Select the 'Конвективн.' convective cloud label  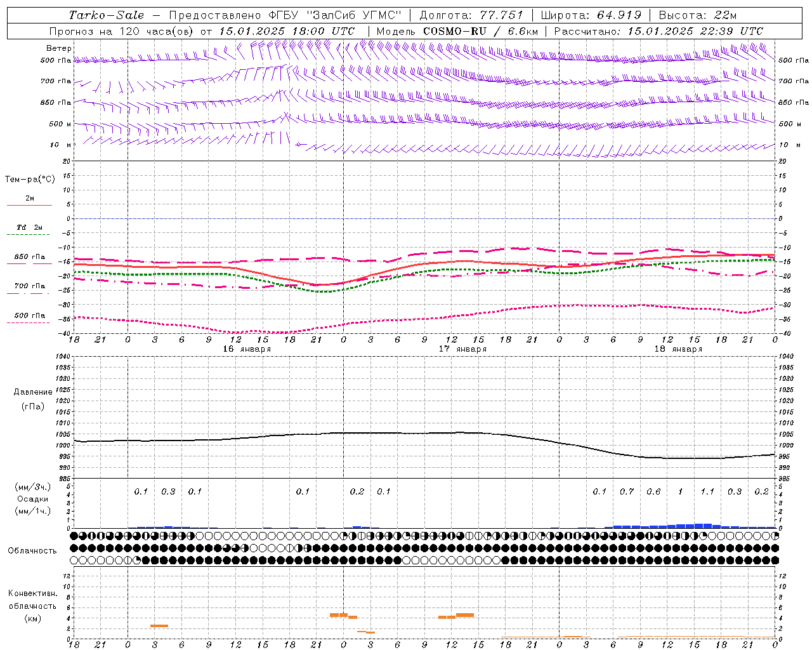click(x=32, y=594)
